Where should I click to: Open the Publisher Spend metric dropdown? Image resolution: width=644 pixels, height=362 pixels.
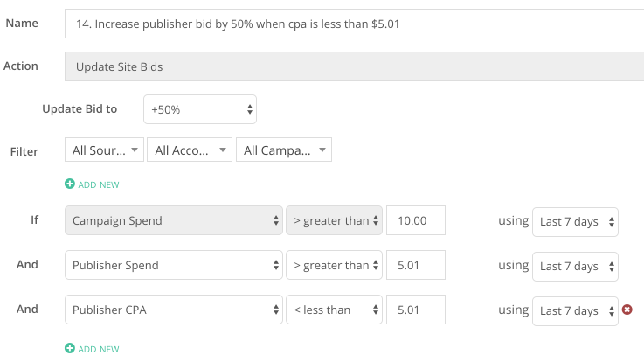(174, 265)
